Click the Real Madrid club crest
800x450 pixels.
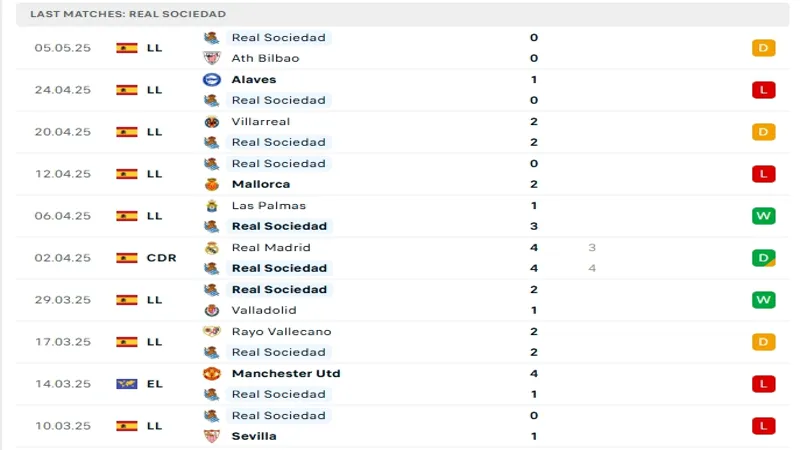coord(211,247)
